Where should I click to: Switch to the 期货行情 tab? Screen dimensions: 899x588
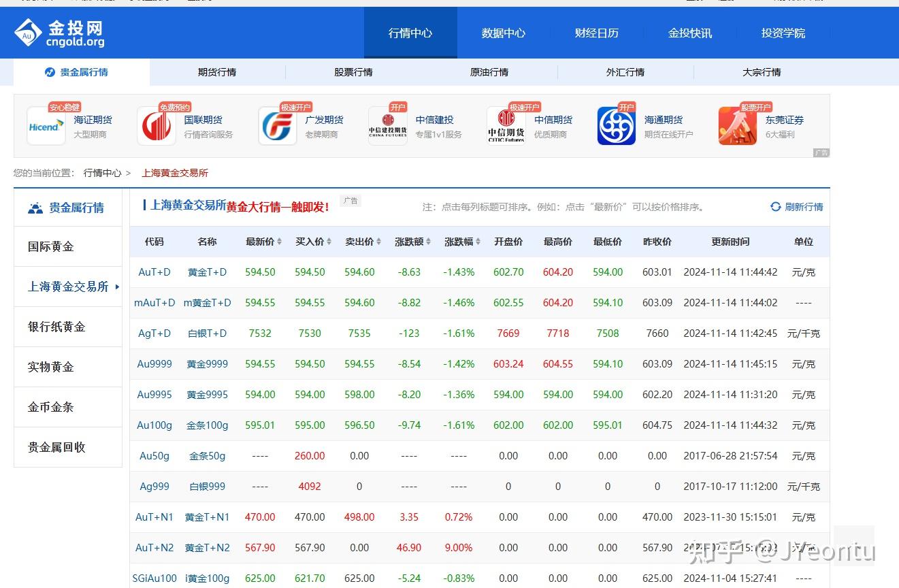(216, 71)
